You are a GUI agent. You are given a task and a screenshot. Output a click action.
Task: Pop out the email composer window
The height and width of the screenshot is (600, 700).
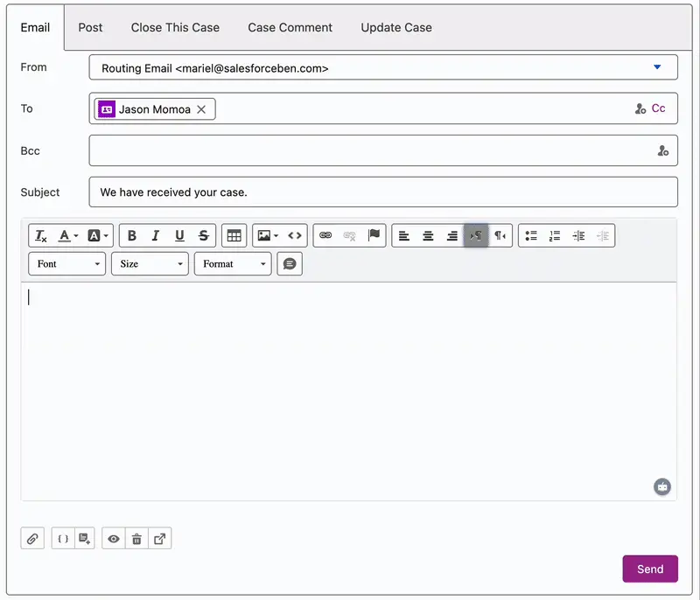[159, 539]
